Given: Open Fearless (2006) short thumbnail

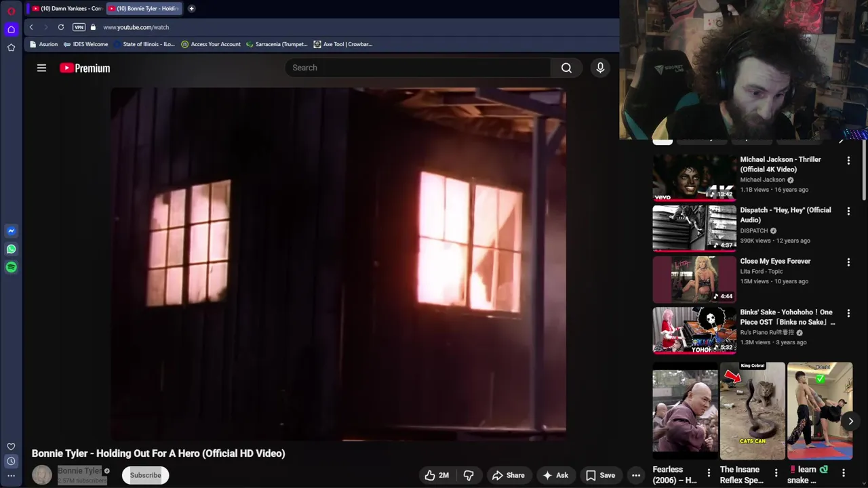Looking at the screenshot, I should click(x=685, y=411).
